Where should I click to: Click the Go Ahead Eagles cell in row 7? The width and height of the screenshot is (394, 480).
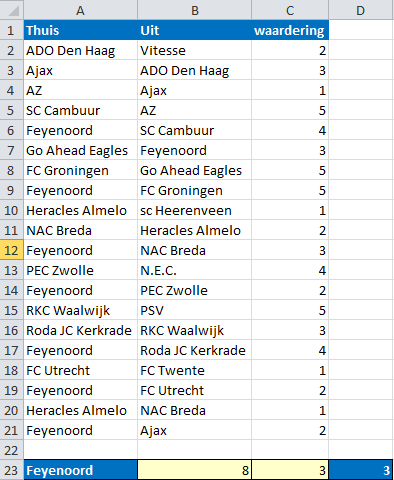(x=80, y=150)
